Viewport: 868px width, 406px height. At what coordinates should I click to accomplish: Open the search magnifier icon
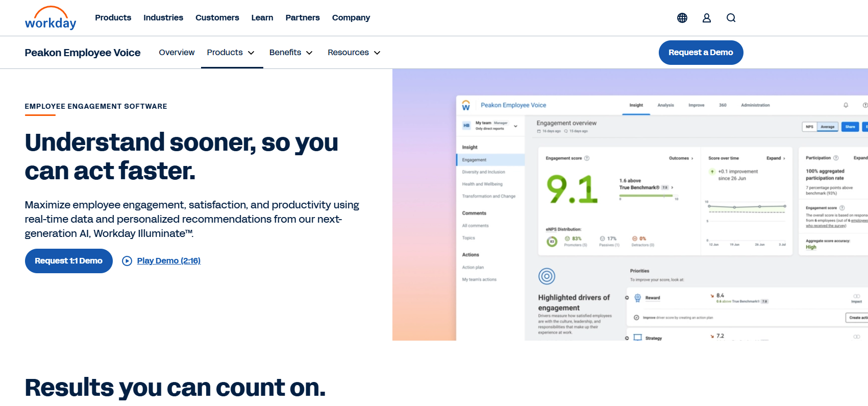[731, 18]
